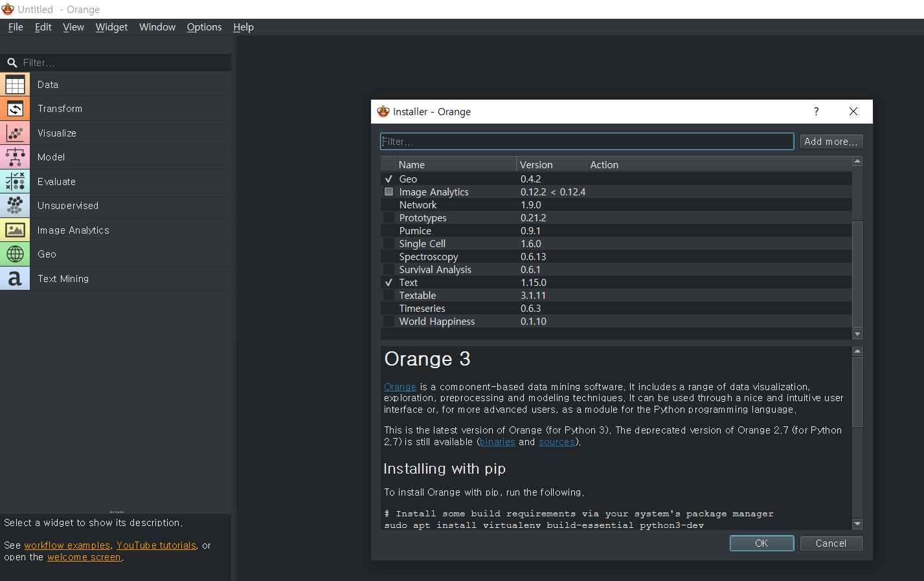924x581 pixels.
Task: Sort add-ons by the Name column header
Action: [456, 165]
